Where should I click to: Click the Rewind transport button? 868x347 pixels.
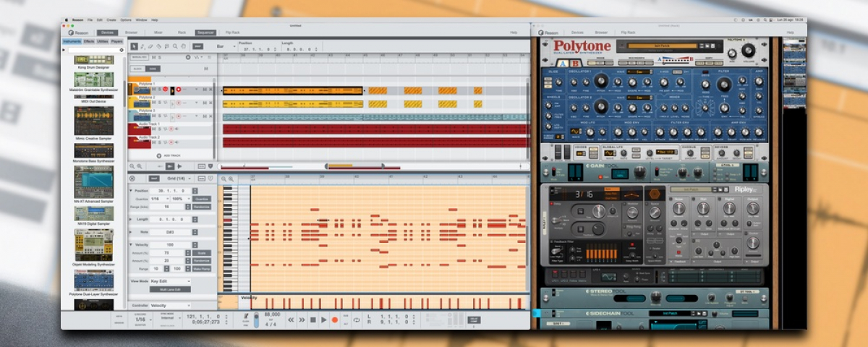[291, 320]
